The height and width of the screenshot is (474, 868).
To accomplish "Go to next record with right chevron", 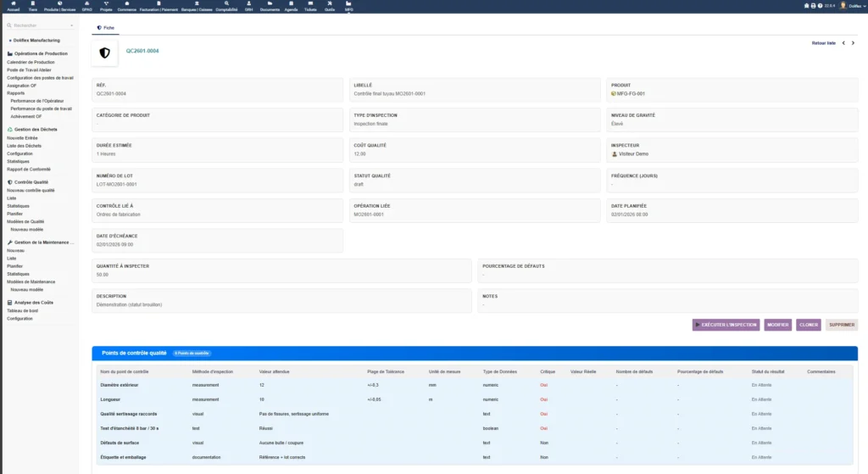I will coord(853,42).
